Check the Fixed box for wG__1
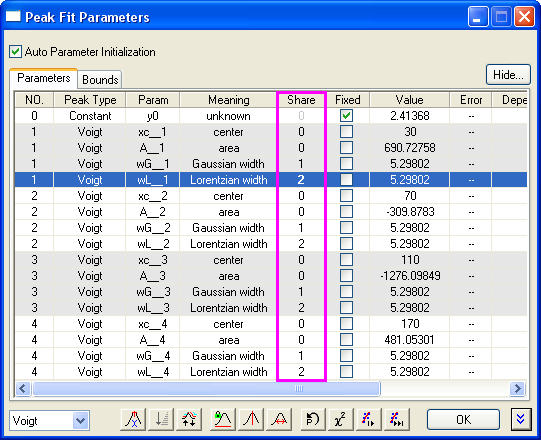The width and height of the screenshot is (541, 440). [x=346, y=164]
